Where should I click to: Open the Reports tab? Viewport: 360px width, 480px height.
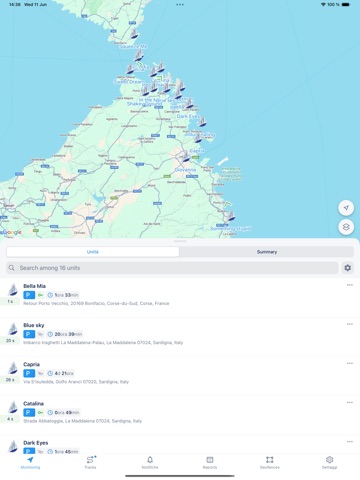click(x=210, y=463)
